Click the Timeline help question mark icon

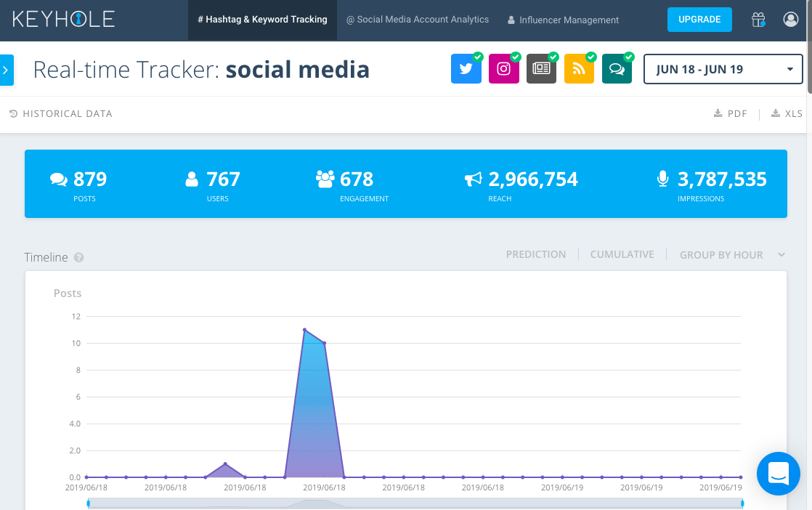click(79, 257)
